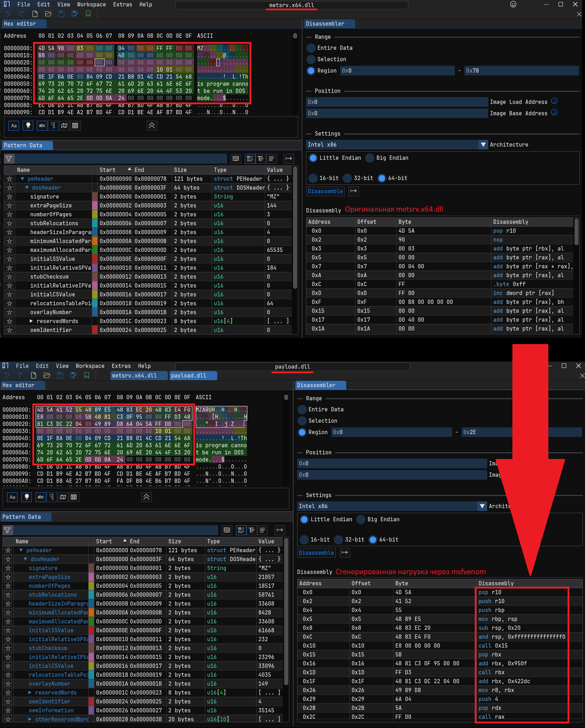Click the filter funnel icon in the top Pattern Data panel
The image size is (585, 728).
[9, 158]
